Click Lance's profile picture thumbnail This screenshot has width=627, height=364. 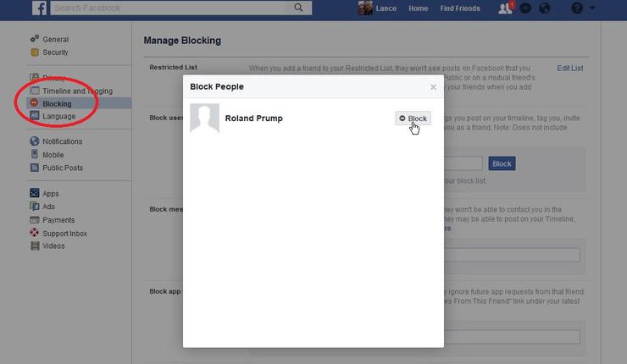pos(365,8)
